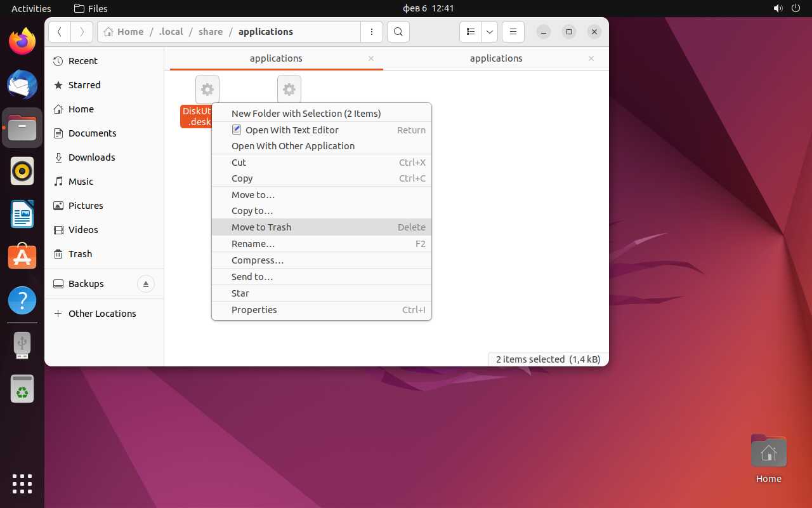This screenshot has height=508, width=812.
Task: Go forward with the right arrow button
Action: click(82, 32)
